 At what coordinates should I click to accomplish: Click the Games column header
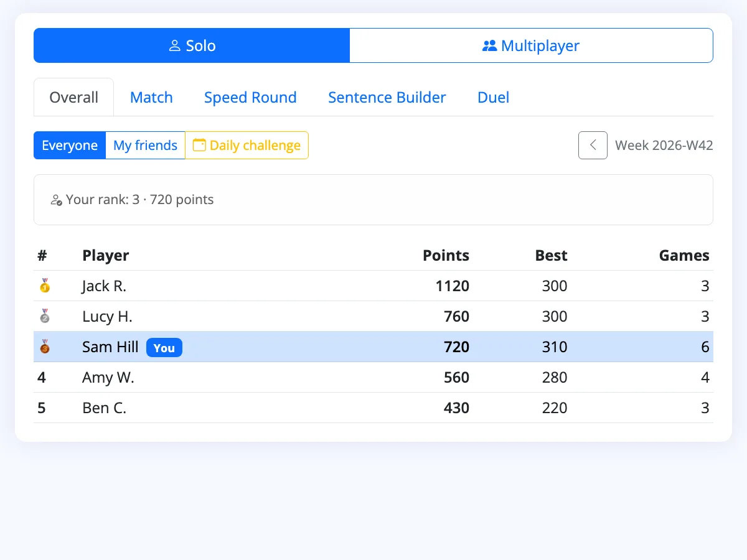click(x=684, y=256)
